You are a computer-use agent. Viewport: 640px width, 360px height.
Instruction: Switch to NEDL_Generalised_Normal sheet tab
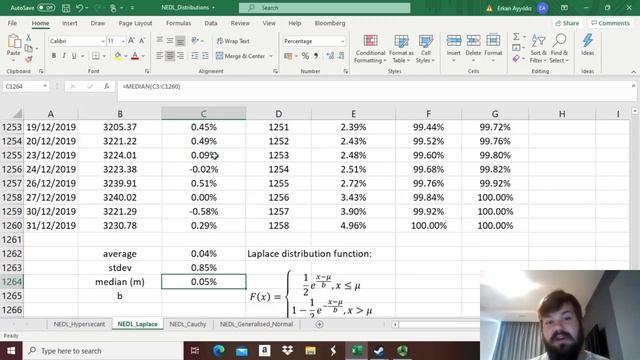(256, 324)
